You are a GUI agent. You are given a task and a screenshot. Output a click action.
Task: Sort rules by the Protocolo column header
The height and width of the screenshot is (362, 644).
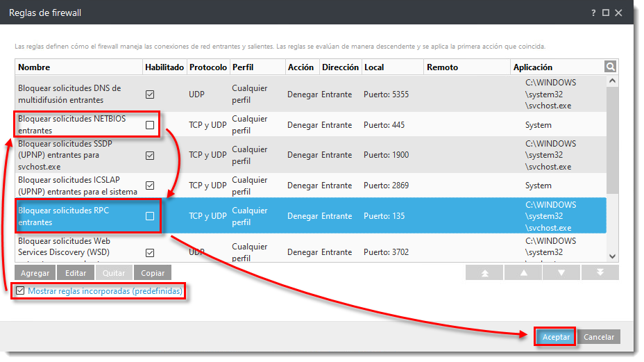(207, 67)
